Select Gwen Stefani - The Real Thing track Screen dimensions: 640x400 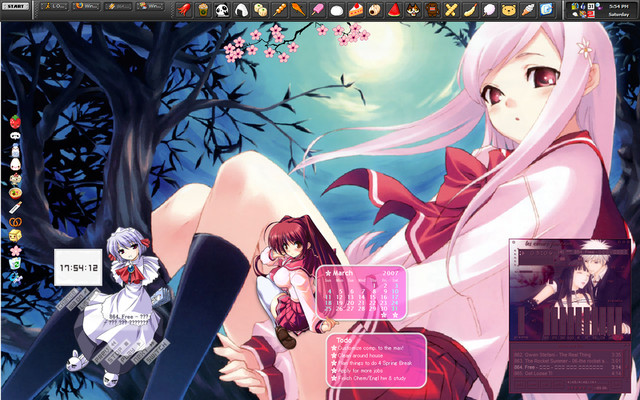[x=568, y=355]
